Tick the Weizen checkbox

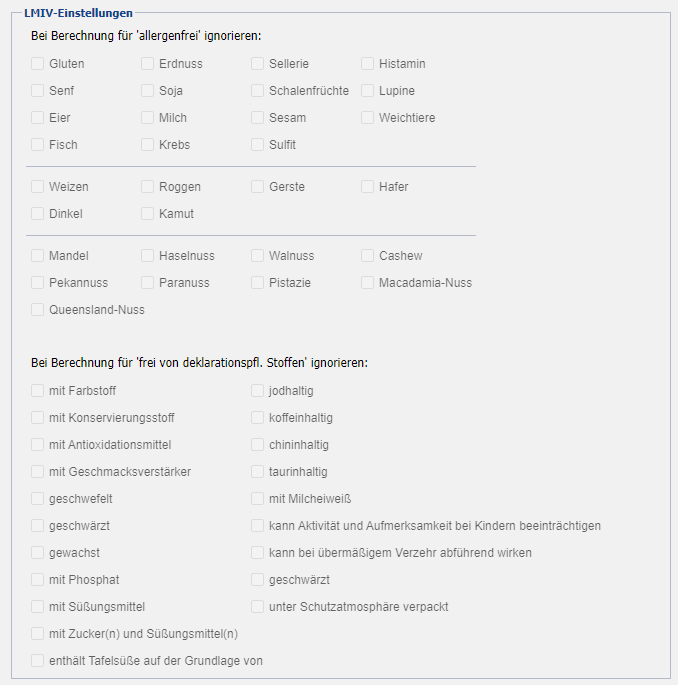click(x=38, y=187)
